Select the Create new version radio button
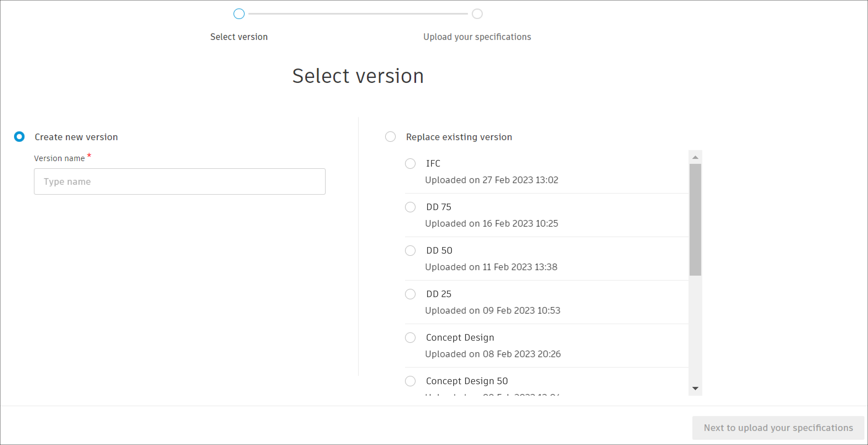 [19, 137]
